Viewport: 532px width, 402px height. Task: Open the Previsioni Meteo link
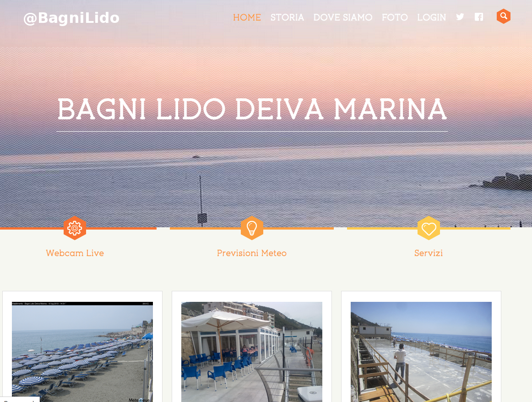pos(252,253)
